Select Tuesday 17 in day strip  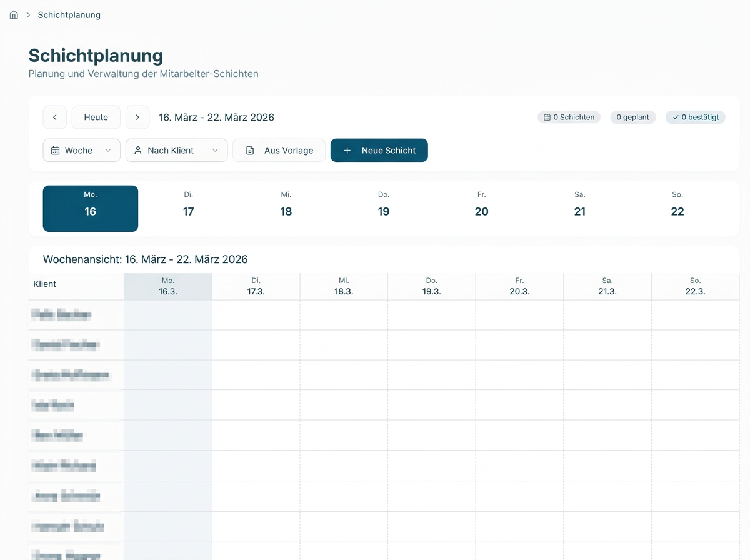pyautogui.click(x=189, y=209)
